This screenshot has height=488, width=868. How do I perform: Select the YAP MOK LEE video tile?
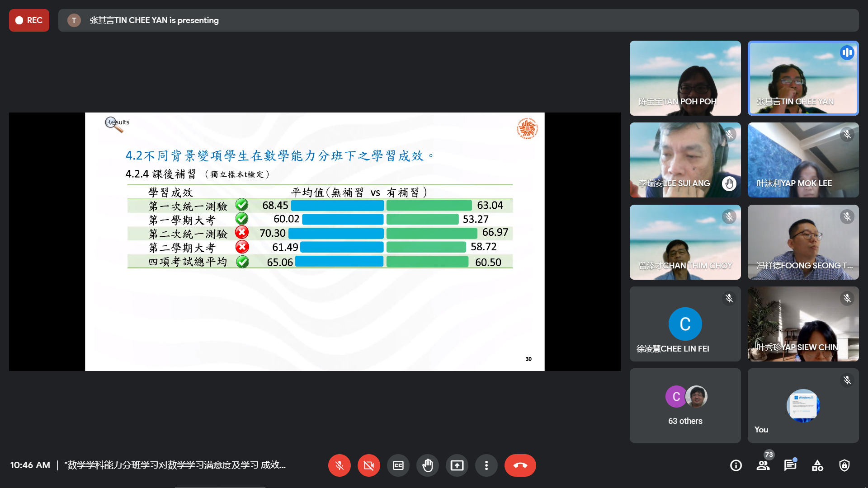(x=803, y=160)
